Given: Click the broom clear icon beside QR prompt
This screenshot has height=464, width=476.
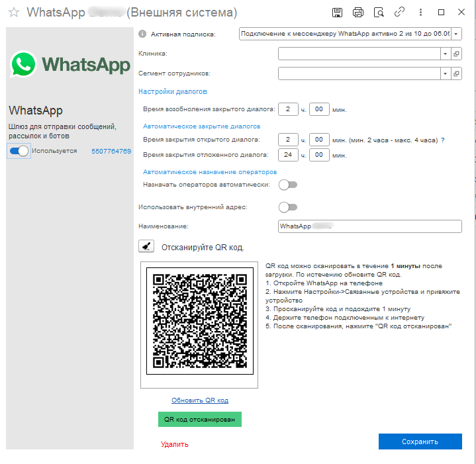Looking at the screenshot, I should [146, 246].
